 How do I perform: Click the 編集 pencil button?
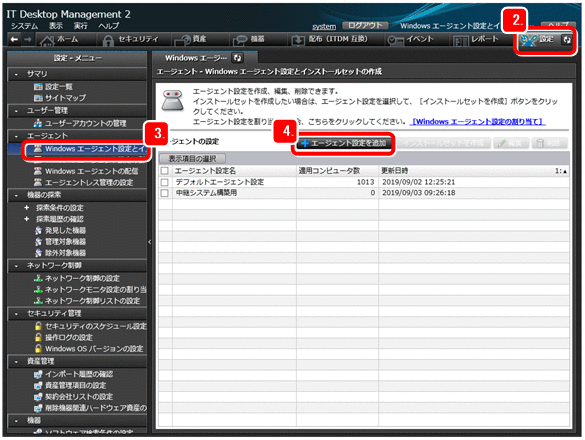511,143
